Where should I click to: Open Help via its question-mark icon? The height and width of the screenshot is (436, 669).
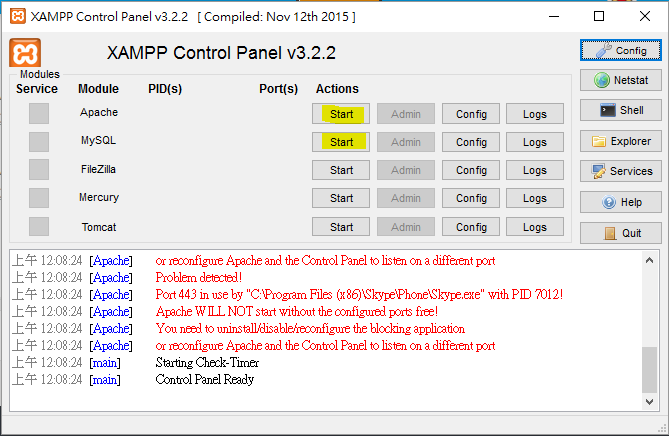click(x=620, y=202)
